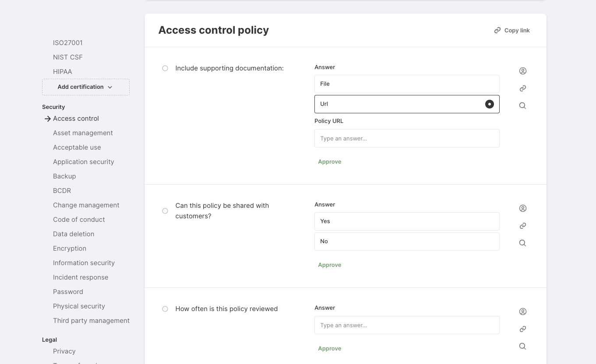
Task: Assign user for supporting documentation question
Action: point(522,71)
